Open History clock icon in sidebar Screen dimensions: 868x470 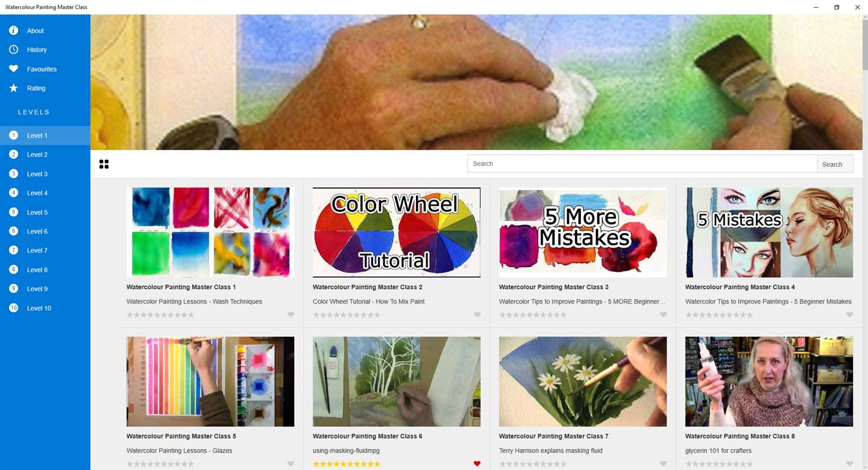[x=13, y=49]
